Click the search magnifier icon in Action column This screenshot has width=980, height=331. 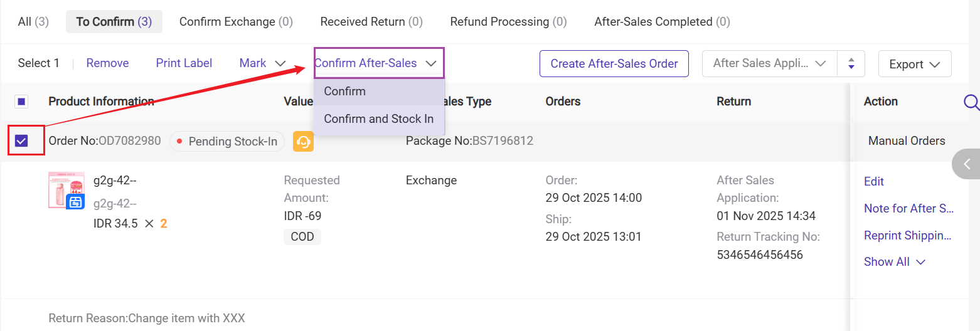point(971,102)
